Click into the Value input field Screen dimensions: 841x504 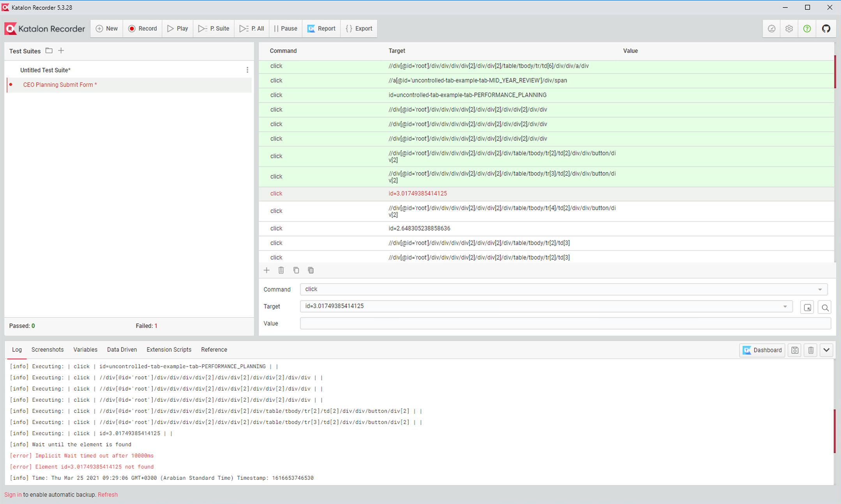coord(565,324)
